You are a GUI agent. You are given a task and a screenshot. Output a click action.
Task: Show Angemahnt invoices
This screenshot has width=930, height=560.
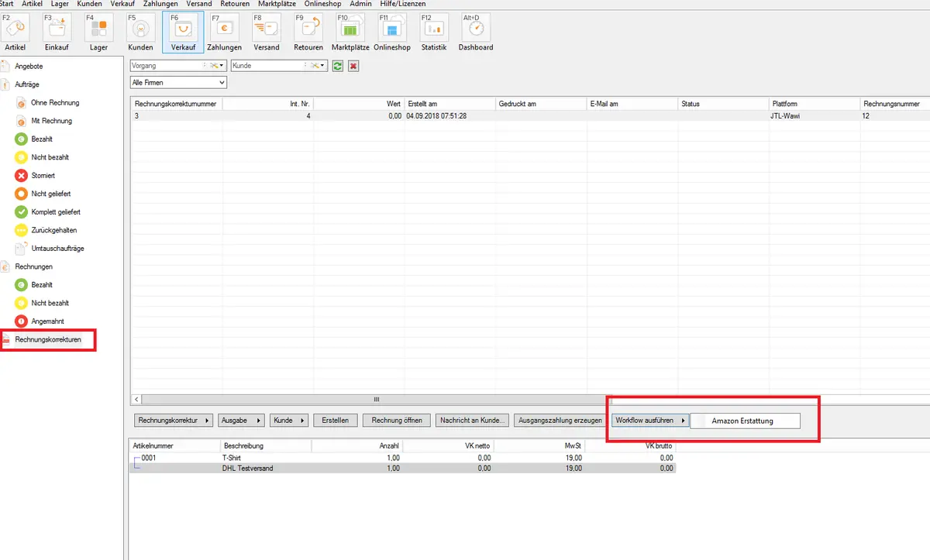[x=47, y=321]
